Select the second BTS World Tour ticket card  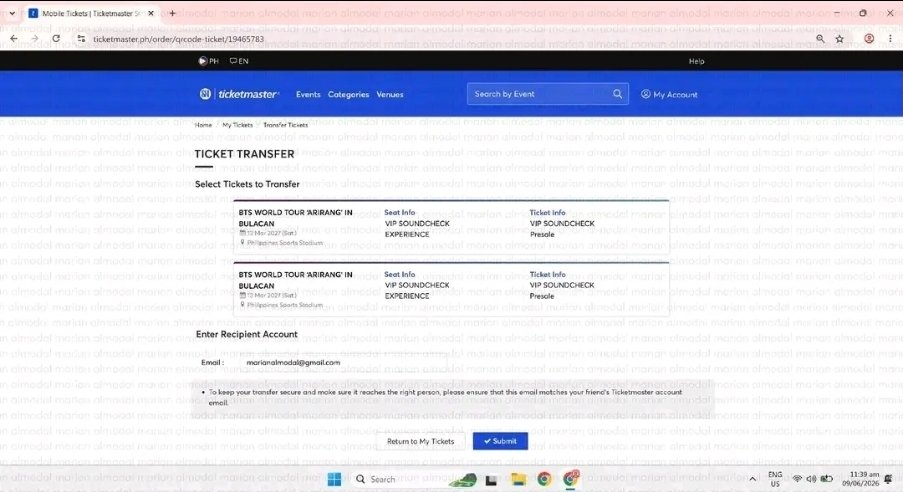(451, 289)
